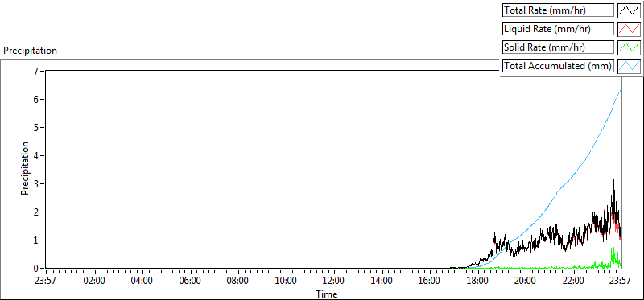Image resolution: width=644 pixels, height=300 pixels.
Task: Click the black total rate spike peak
Action: point(613,168)
